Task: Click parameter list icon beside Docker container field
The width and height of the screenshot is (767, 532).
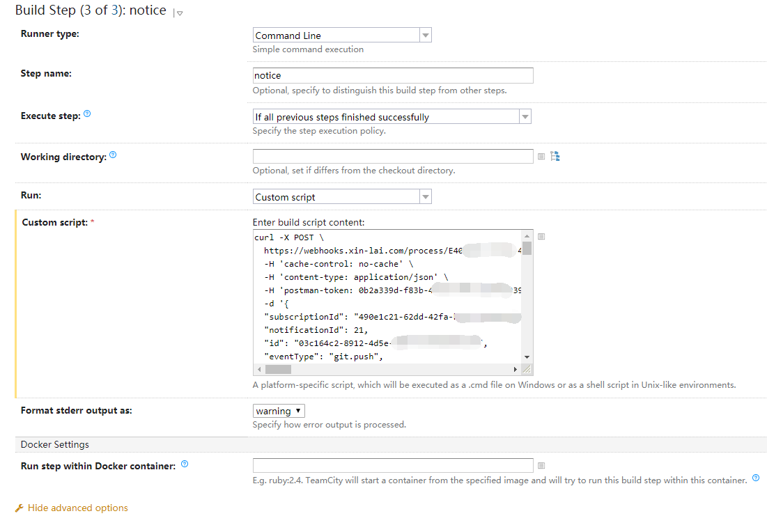Action: click(x=541, y=466)
